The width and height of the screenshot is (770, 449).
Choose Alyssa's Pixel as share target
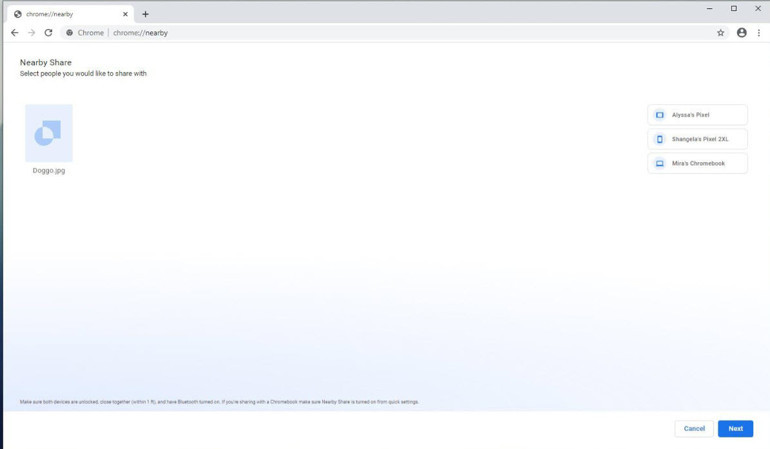click(x=697, y=115)
